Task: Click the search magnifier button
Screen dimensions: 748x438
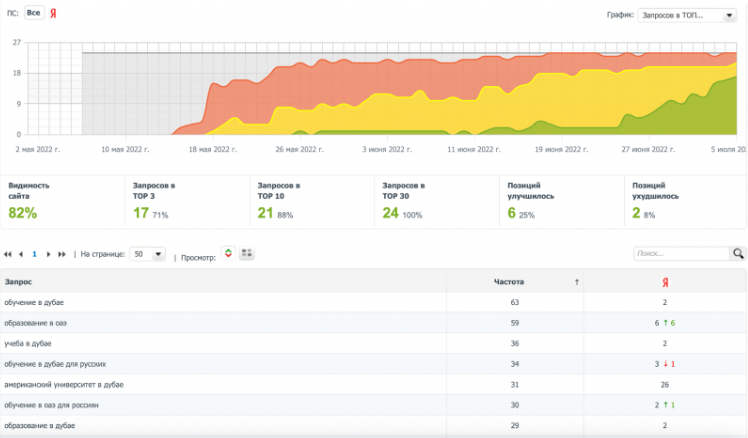Action: (x=738, y=254)
